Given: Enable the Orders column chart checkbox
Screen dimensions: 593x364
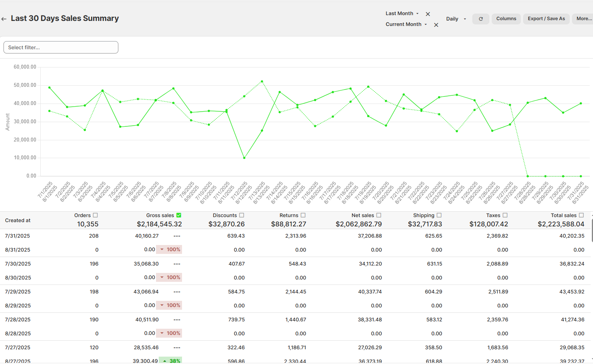Looking at the screenshot, I should tap(95, 215).
